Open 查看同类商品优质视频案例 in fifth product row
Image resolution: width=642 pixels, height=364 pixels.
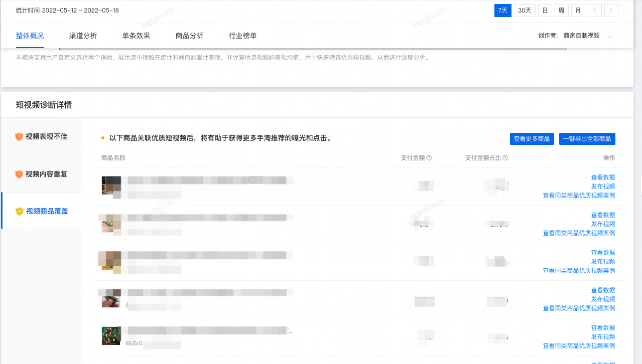579,345
